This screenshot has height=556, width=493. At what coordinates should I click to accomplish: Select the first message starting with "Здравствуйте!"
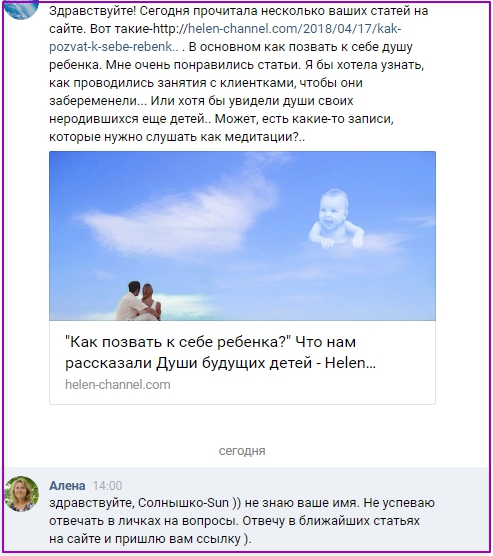[239, 74]
